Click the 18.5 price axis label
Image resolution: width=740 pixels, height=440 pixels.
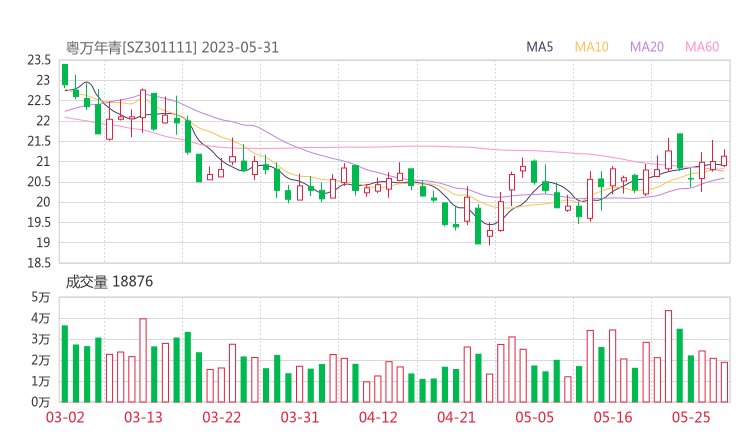click(39, 263)
